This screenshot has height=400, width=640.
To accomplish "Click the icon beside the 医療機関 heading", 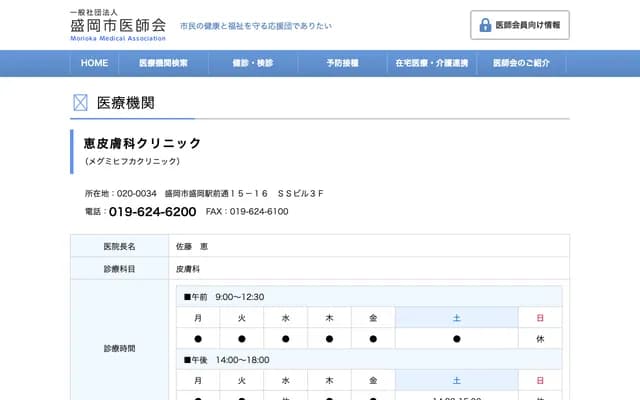I will [x=80, y=102].
